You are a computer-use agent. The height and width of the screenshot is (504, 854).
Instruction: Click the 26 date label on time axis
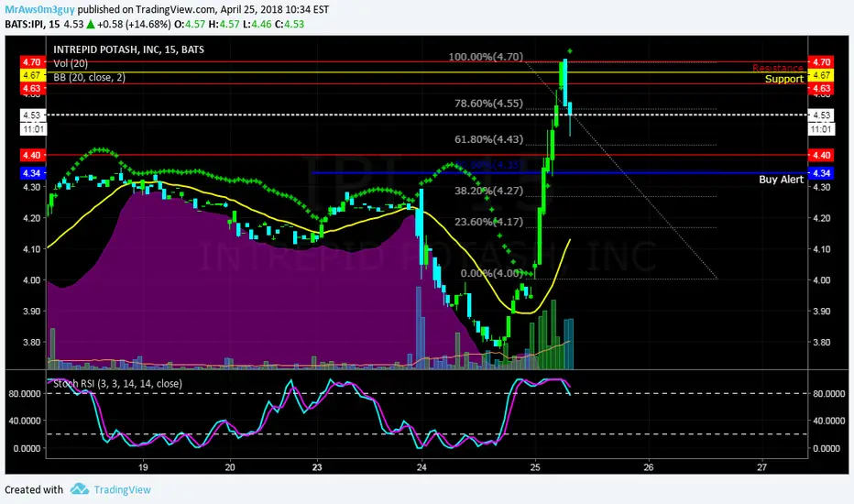(648, 467)
